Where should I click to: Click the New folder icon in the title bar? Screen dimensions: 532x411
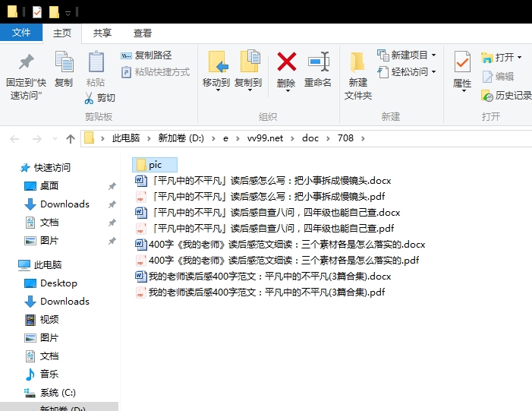[54, 13]
